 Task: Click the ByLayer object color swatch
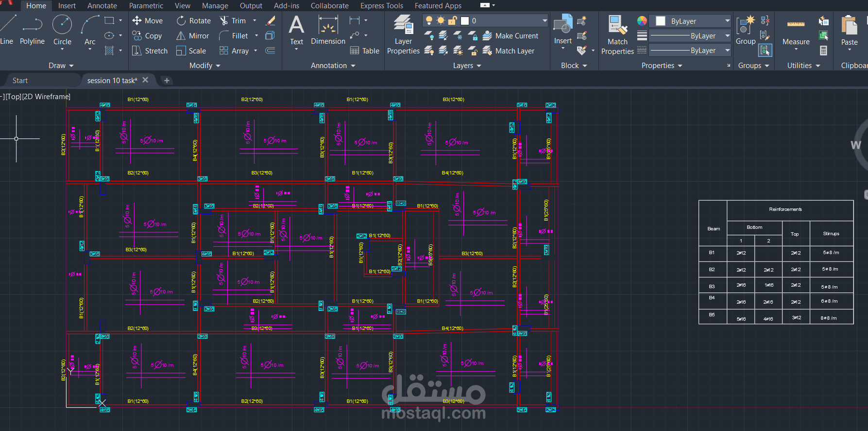661,21
